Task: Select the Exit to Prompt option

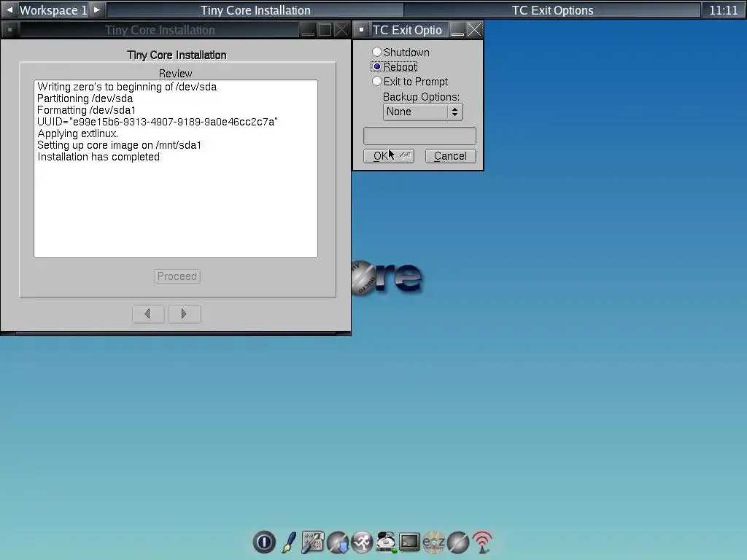Action: 410,82
